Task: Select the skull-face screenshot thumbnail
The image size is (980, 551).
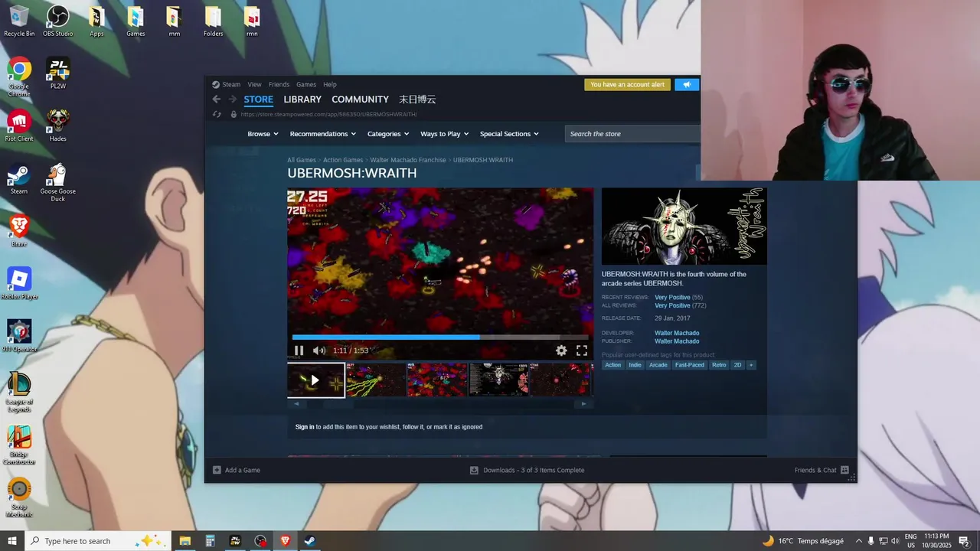Action: (498, 380)
